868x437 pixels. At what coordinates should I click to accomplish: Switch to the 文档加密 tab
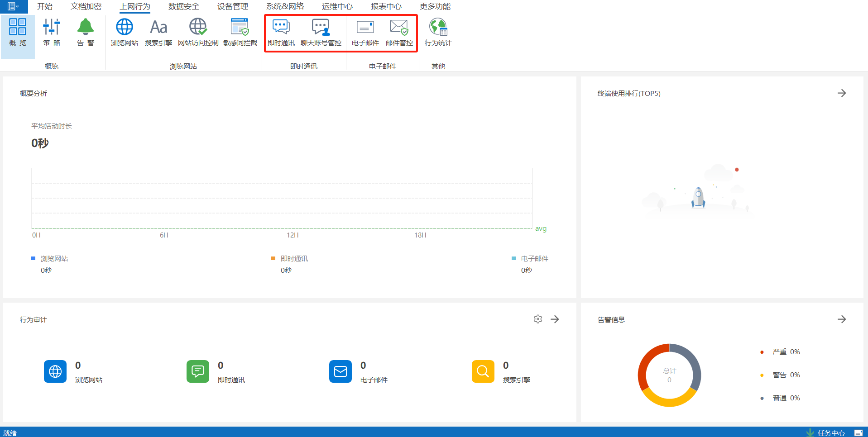pos(86,6)
